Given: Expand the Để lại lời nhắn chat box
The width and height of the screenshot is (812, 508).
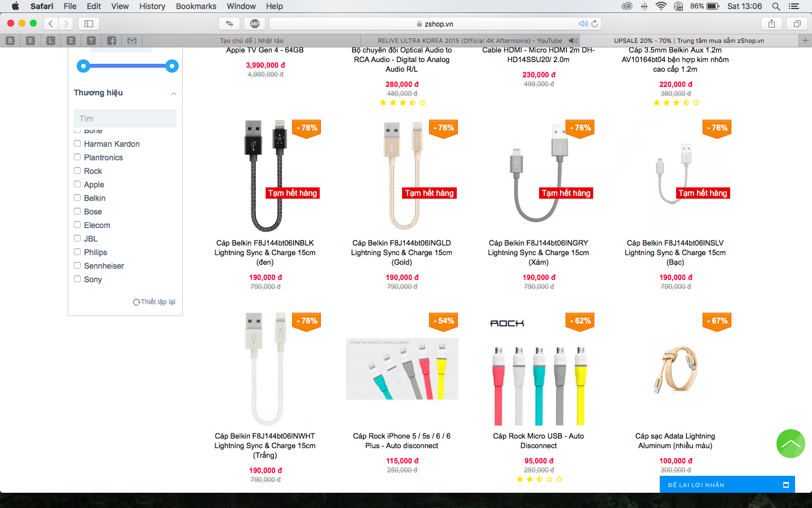Looking at the screenshot, I should pos(786,485).
